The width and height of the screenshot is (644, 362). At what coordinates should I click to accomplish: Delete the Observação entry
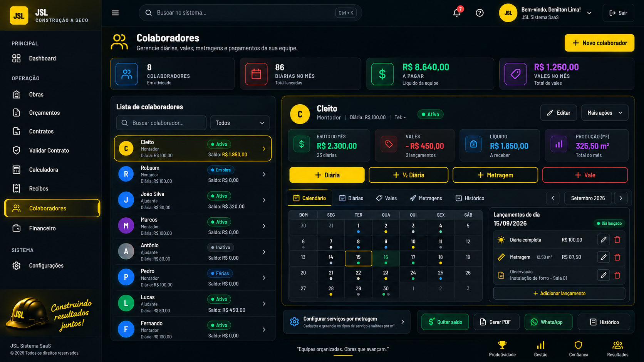(617, 275)
